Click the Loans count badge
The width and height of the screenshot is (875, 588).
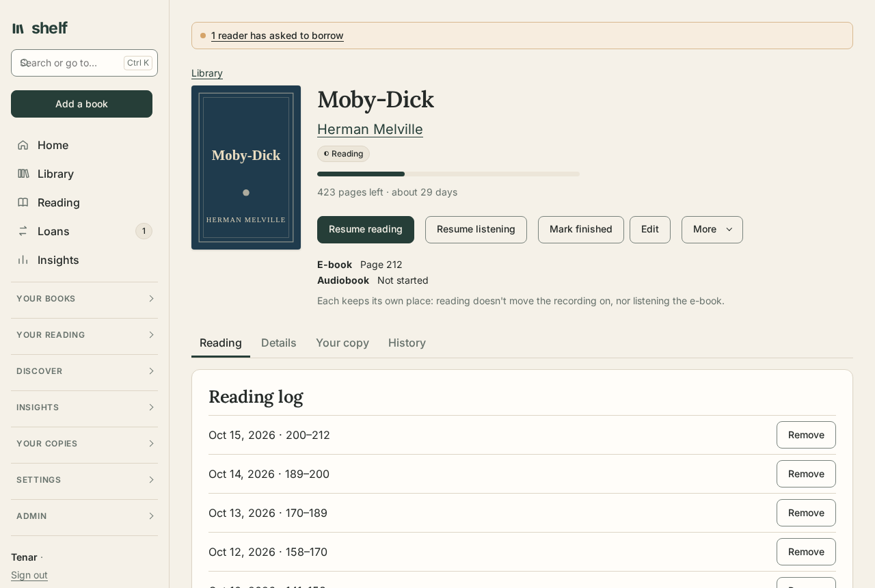coord(144,231)
